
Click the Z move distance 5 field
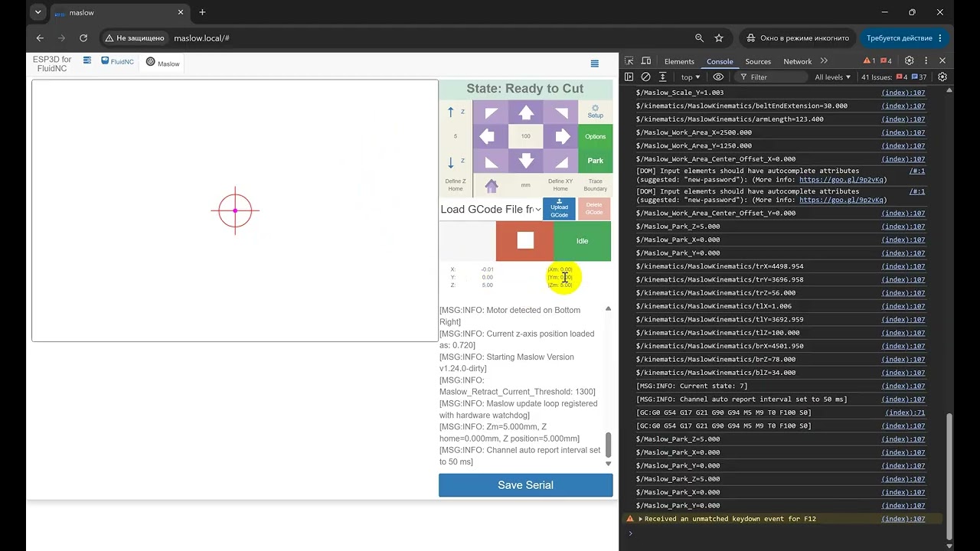456,136
